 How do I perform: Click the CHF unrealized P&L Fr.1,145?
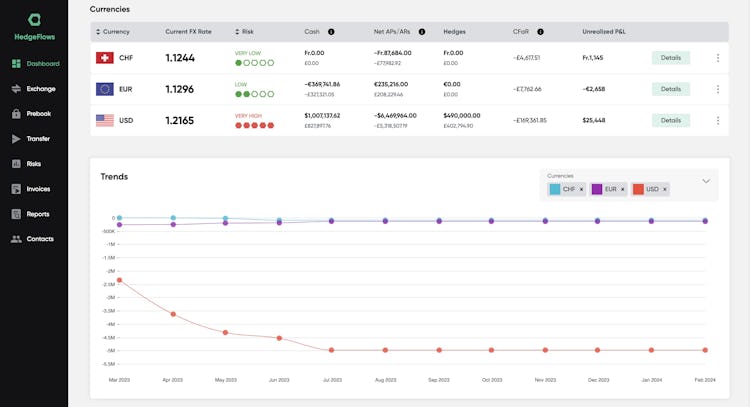[x=593, y=58]
